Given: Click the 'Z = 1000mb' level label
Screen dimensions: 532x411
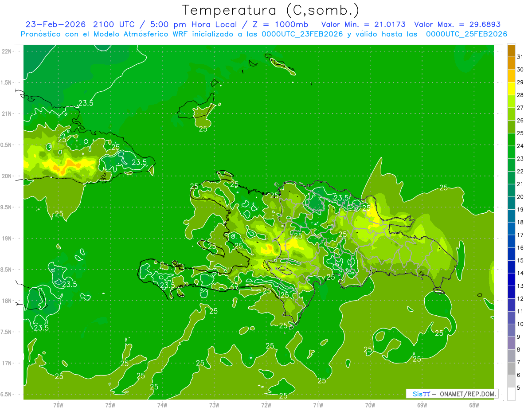Looking at the screenshot, I should coord(281,24).
